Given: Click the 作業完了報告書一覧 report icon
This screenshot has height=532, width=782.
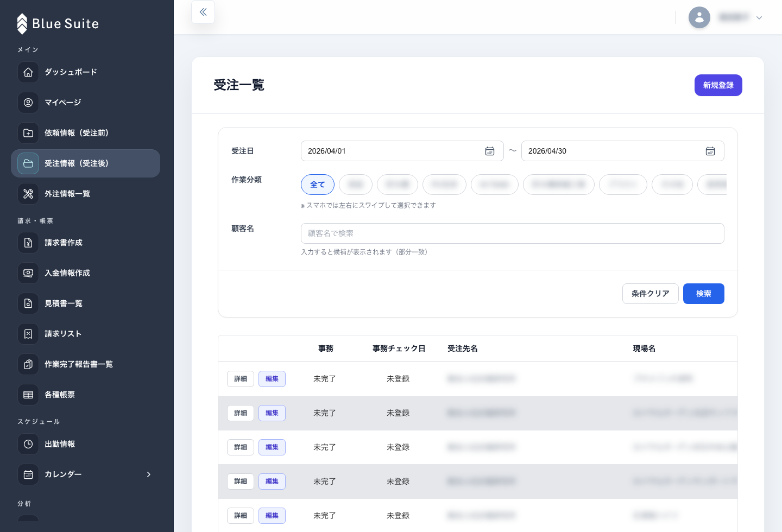Looking at the screenshot, I should pyautogui.click(x=28, y=364).
